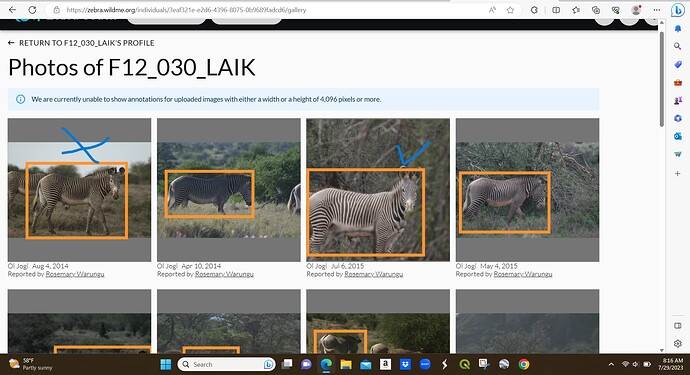The height and width of the screenshot is (375, 690).
Task: Open Outlook icon in sidebar
Action: click(x=678, y=136)
